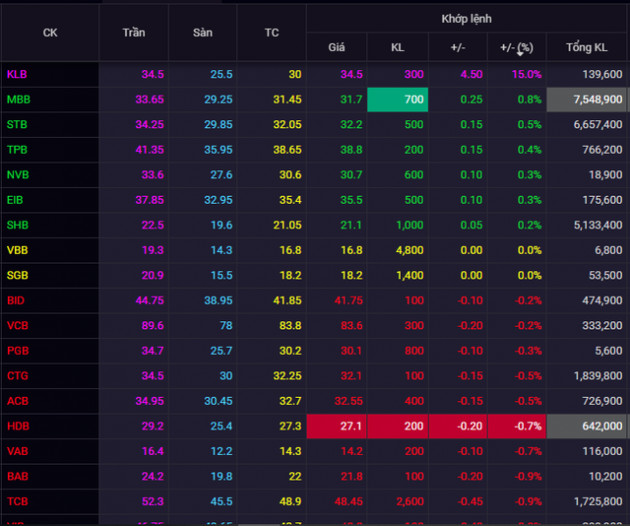
Task: Click the TC column header
Action: point(272,33)
